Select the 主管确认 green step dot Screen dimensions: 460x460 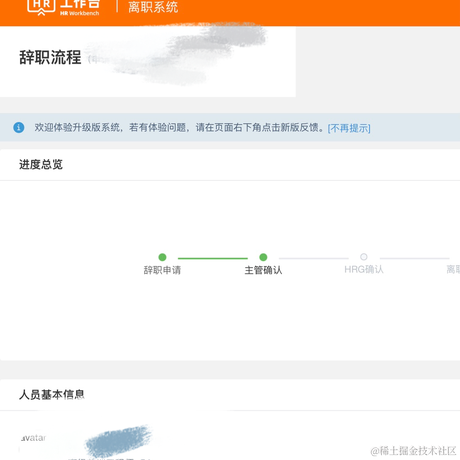[x=263, y=257]
